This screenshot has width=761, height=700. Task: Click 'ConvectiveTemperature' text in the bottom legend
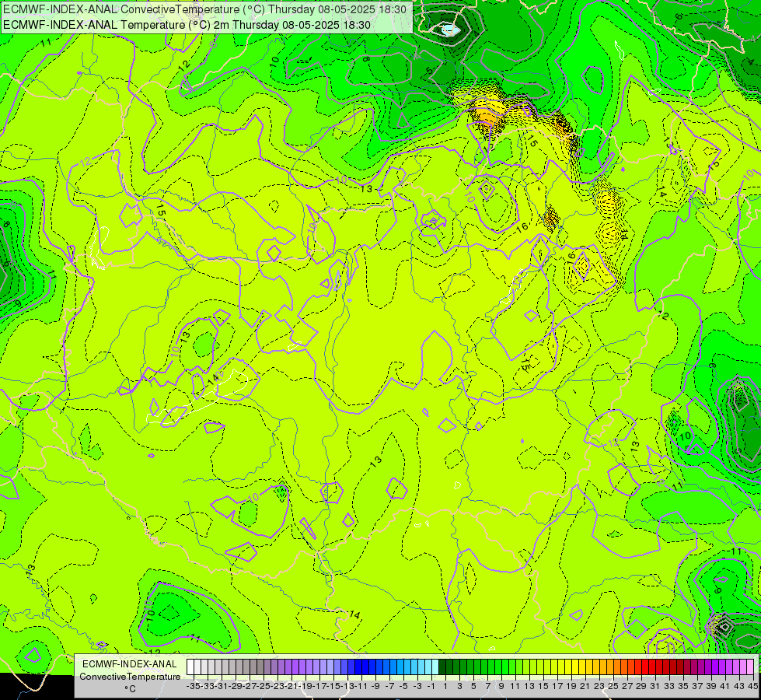click(130, 676)
